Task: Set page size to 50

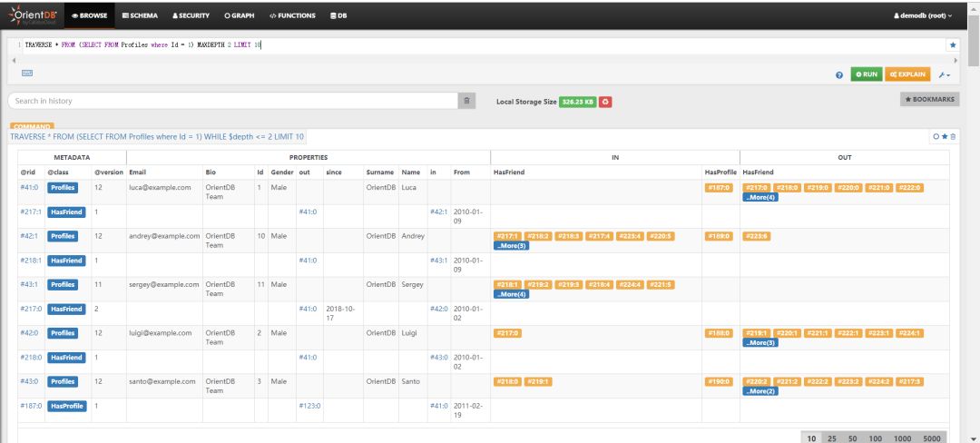Action: 852,438
